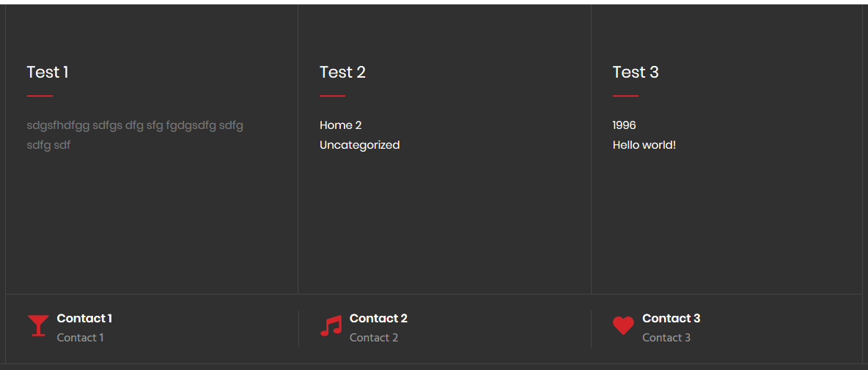Image resolution: width=868 pixels, height=370 pixels.
Task: Open the 1996 post link
Action: [625, 125]
